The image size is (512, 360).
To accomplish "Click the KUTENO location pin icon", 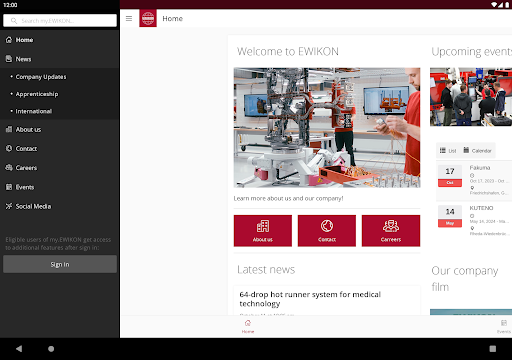I will click(472, 228).
